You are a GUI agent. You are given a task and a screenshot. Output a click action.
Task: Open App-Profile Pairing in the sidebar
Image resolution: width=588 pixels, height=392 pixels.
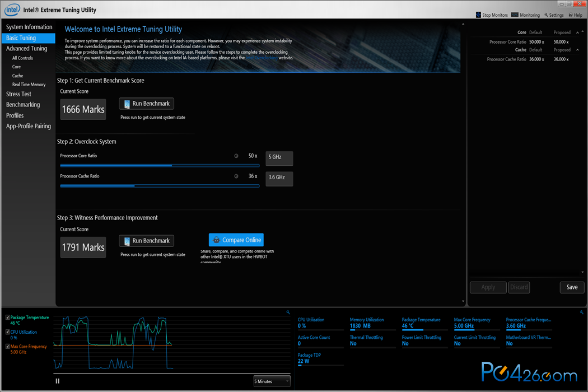(x=29, y=126)
